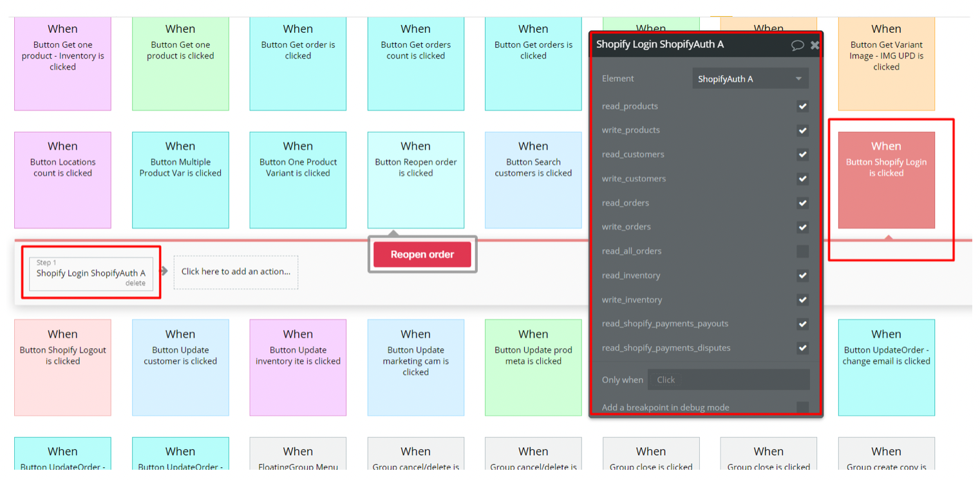980x480 pixels.
Task: Select the Button Update customer is clicked event
Action: (180, 367)
